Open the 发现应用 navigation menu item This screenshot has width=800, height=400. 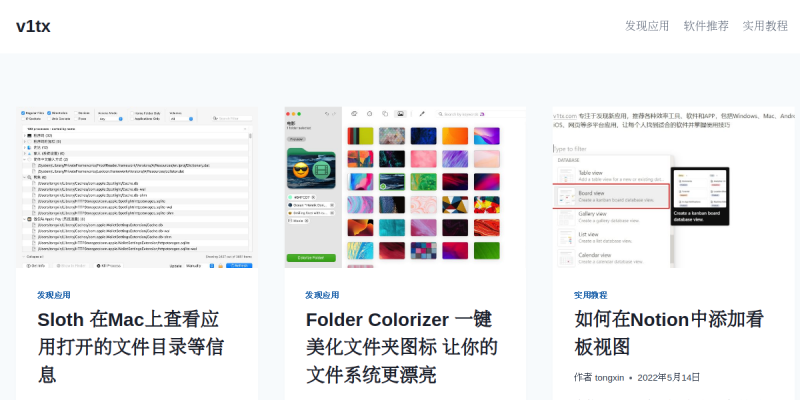(x=647, y=26)
